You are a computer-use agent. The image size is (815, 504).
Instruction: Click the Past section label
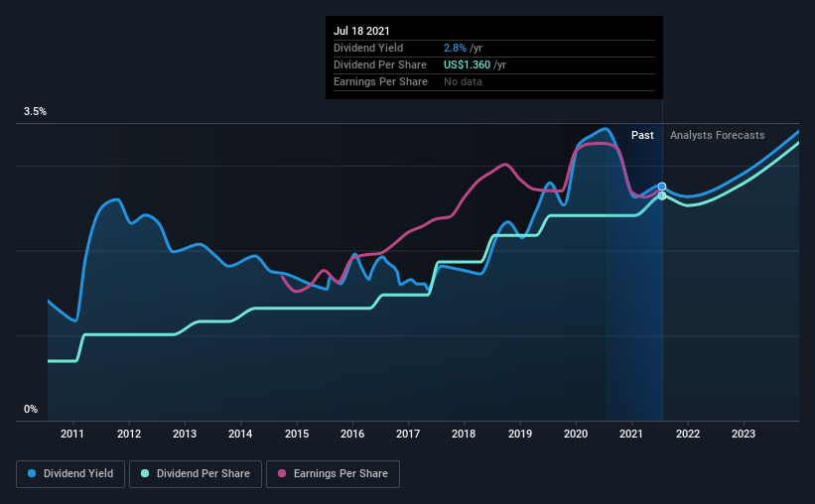(642, 135)
